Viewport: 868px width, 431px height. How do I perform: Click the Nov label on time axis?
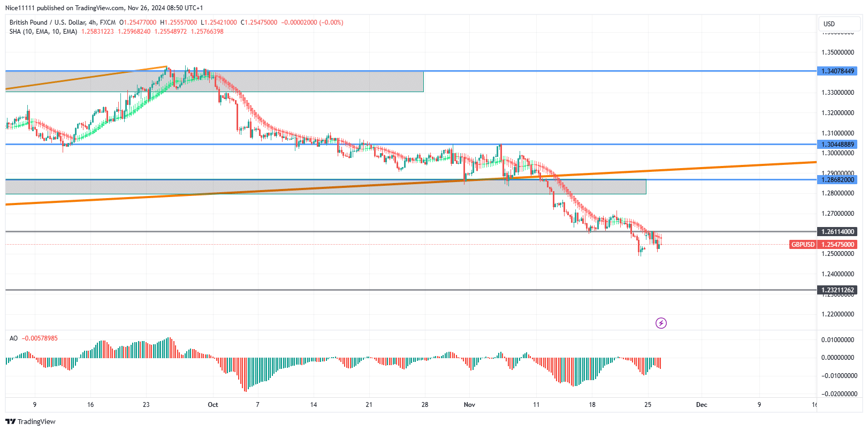469,405
